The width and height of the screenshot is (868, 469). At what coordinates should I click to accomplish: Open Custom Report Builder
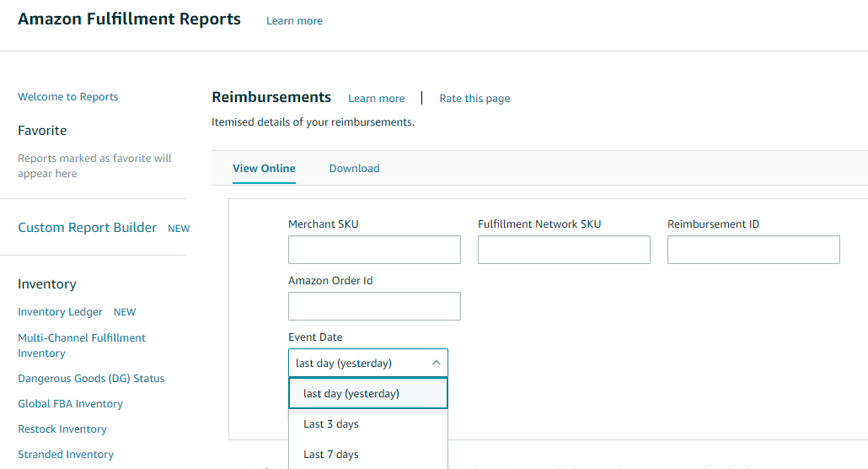click(x=87, y=227)
